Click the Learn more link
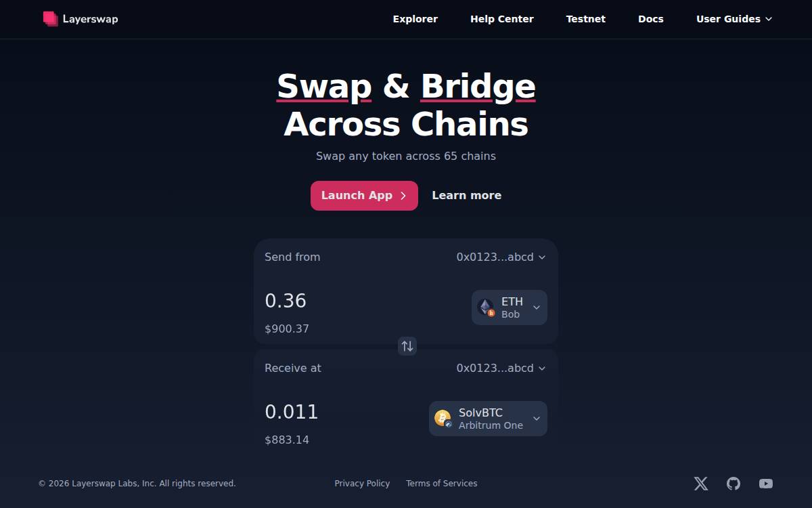812x508 pixels. [x=467, y=196]
